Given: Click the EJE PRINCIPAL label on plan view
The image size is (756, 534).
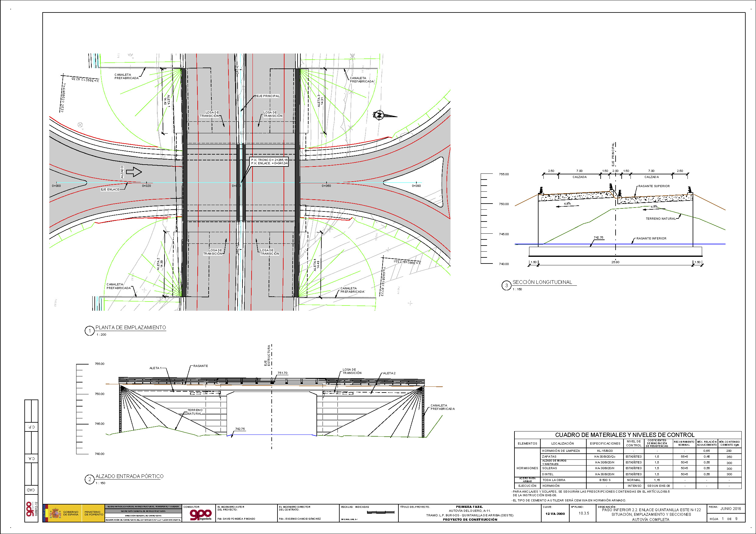Looking at the screenshot, I should coord(268,96).
